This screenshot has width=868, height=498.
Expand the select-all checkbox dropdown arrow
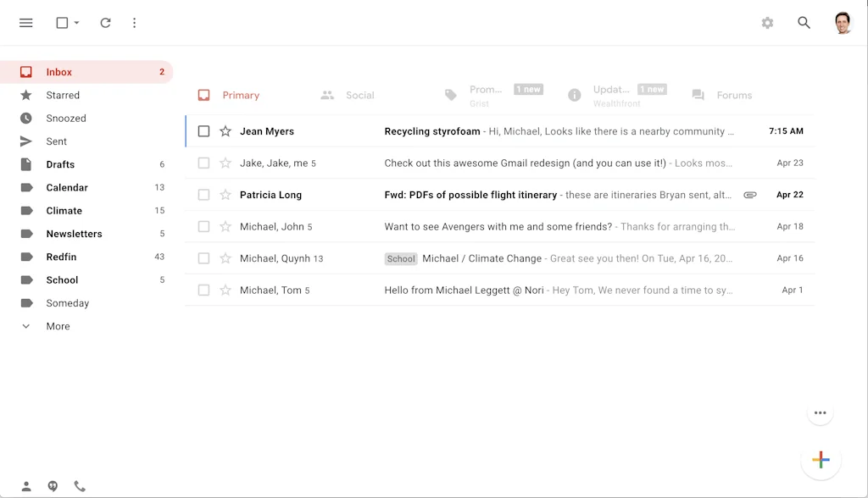(x=76, y=23)
